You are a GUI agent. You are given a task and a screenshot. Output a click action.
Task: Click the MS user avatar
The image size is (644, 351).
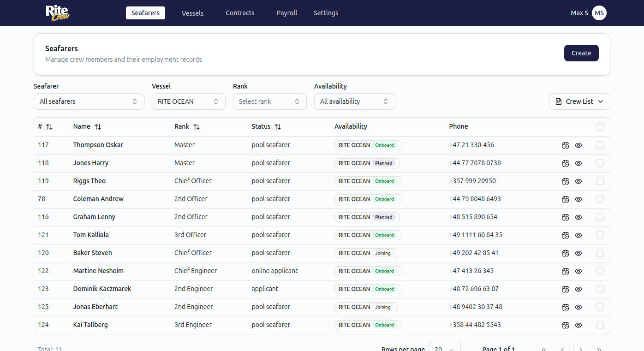[599, 13]
